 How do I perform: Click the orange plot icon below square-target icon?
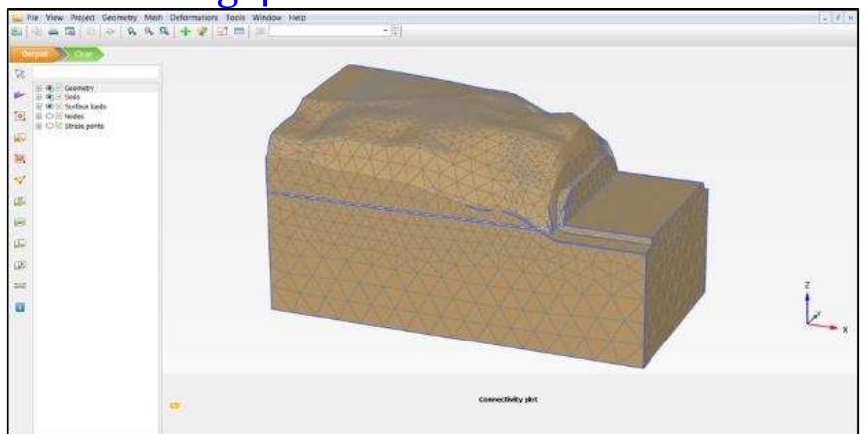(20, 138)
